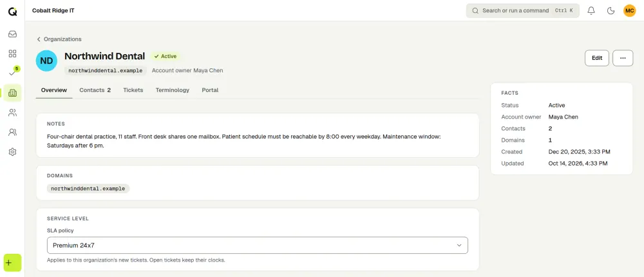
Task: Click the Created date Dec 20, 2025
Action: click(579, 151)
